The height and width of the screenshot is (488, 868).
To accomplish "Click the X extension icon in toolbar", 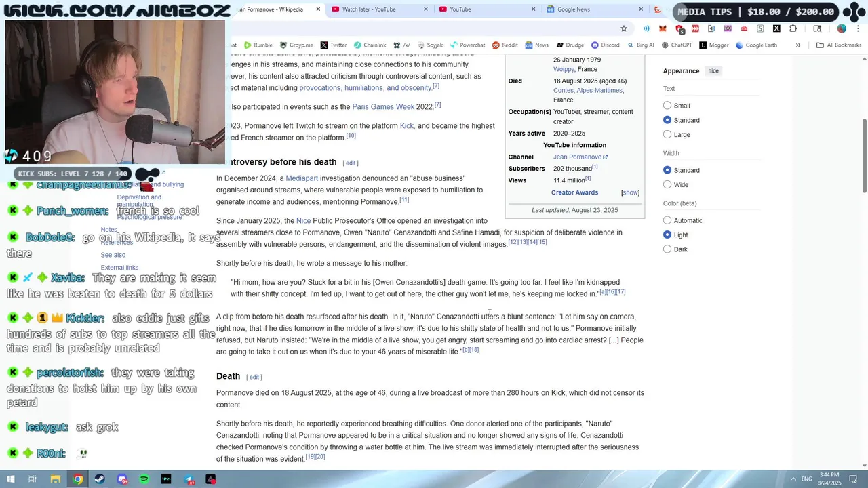I will tap(776, 28).
